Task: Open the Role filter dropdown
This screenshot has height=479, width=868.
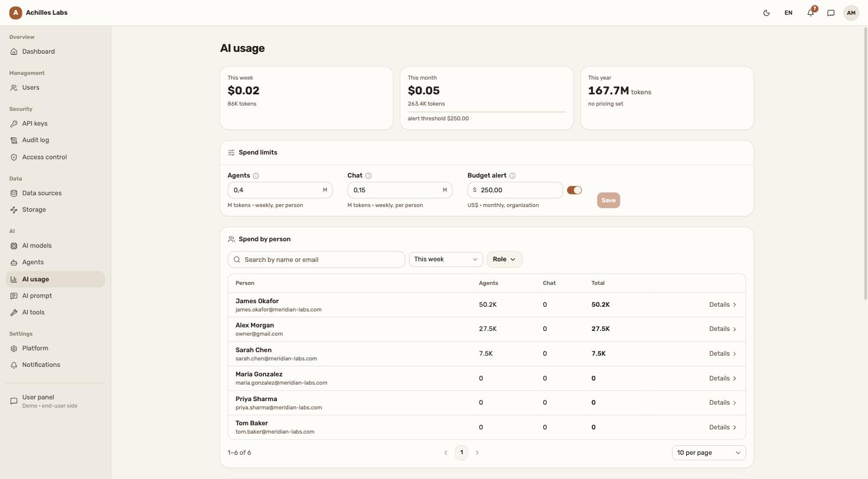Action: tap(504, 260)
